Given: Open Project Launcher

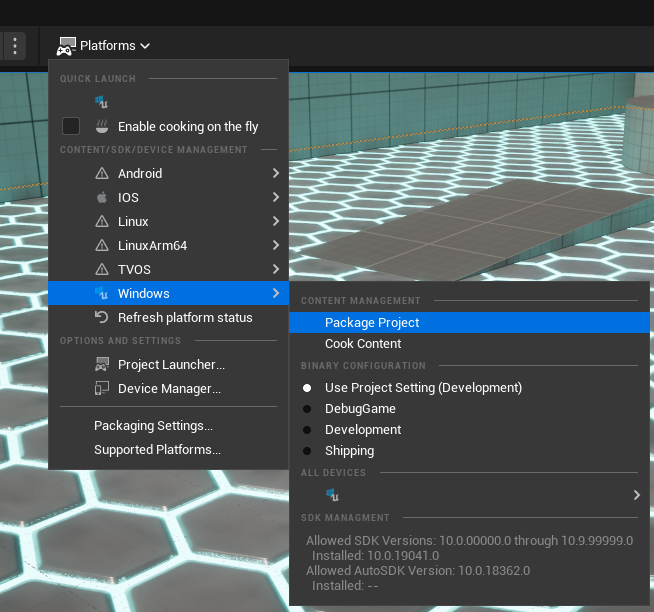Looking at the screenshot, I should click(x=168, y=365).
